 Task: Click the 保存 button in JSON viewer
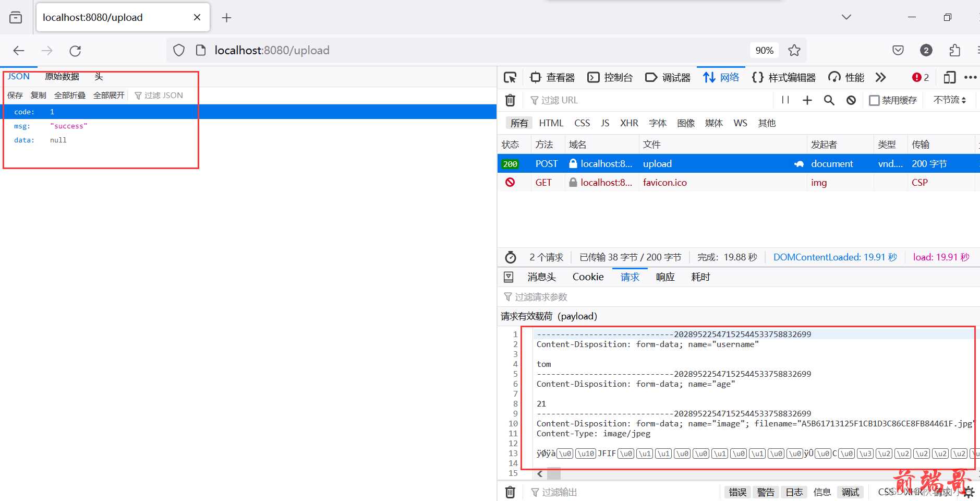(15, 96)
